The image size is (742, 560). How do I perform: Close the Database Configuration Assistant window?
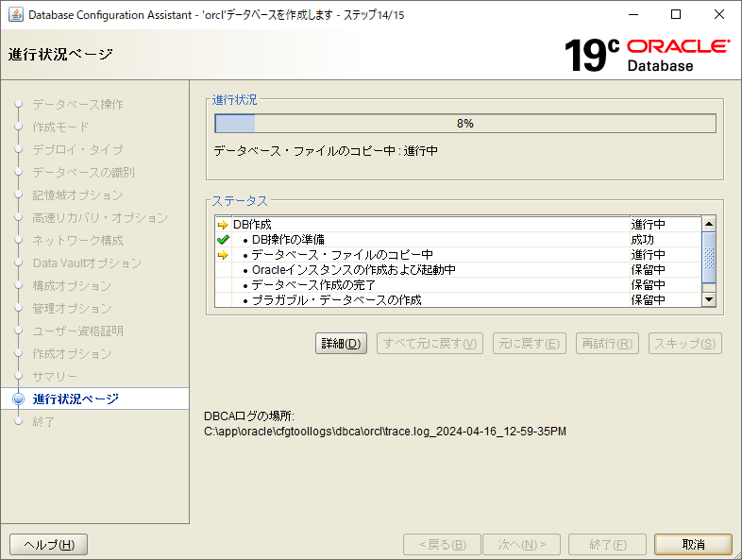[x=718, y=15]
